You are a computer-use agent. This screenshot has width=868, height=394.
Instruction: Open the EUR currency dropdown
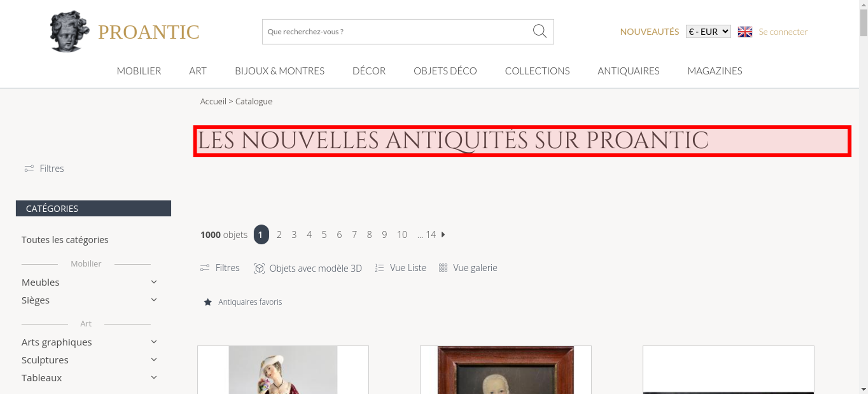click(x=708, y=32)
